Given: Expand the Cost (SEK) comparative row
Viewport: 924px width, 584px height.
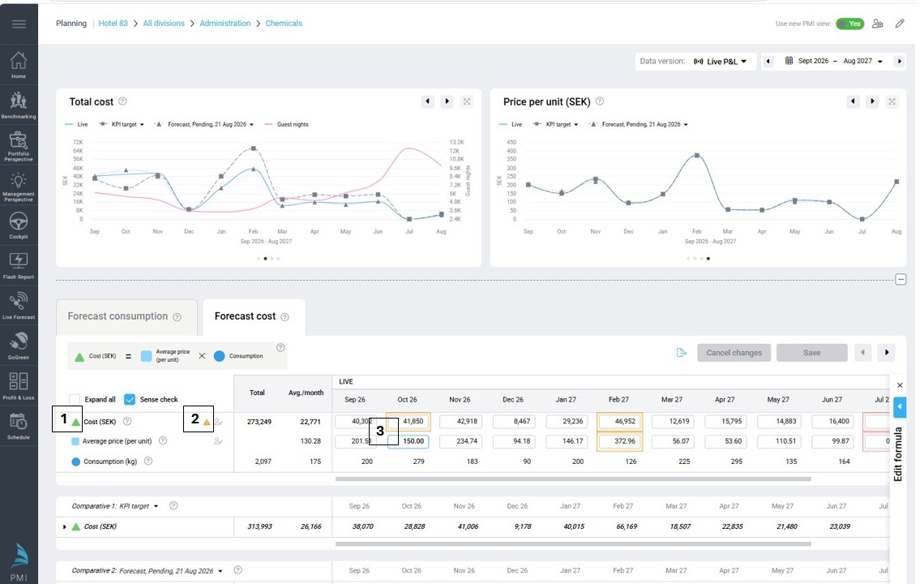Looking at the screenshot, I should pyautogui.click(x=64, y=526).
